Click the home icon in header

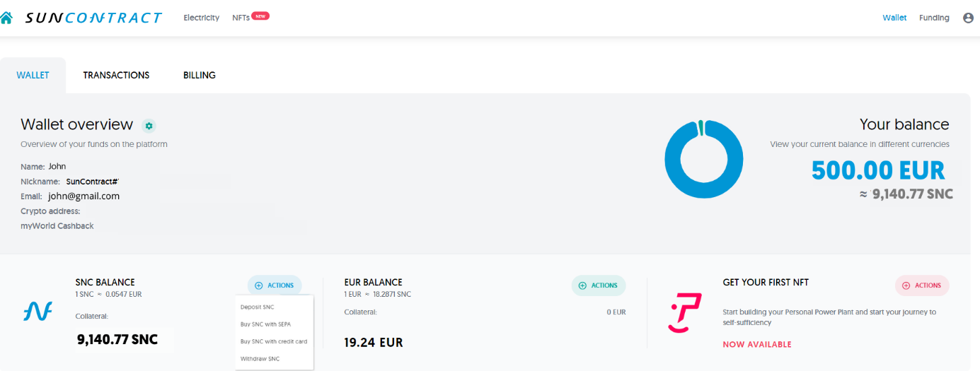click(x=6, y=18)
